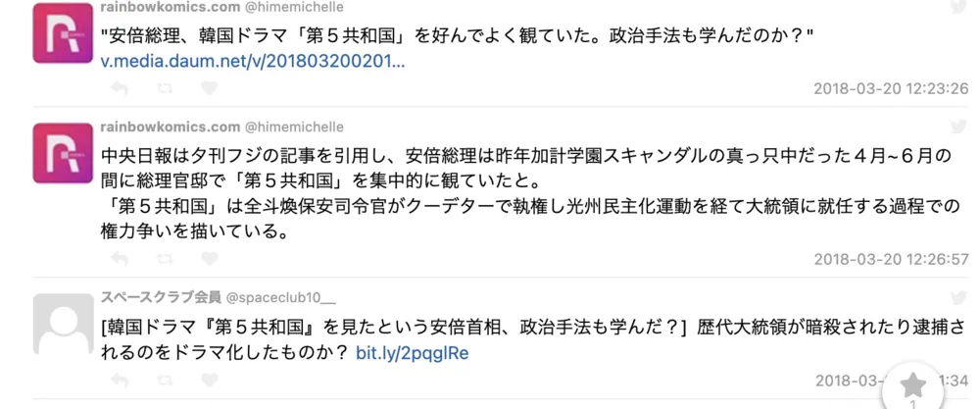Open the v.media.daum.net link
Image resolution: width=980 pixels, height=409 pixels.
pos(253,62)
